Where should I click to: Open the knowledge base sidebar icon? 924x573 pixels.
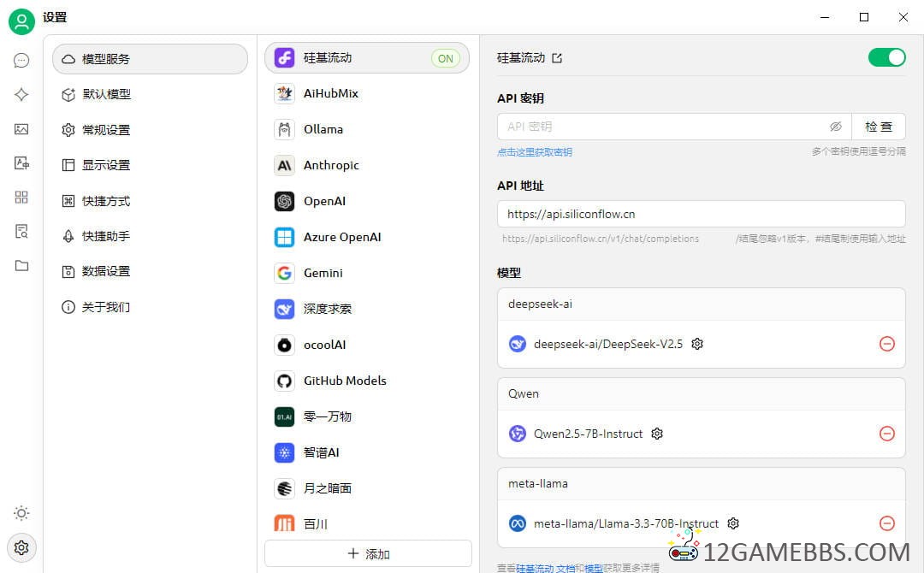21,232
